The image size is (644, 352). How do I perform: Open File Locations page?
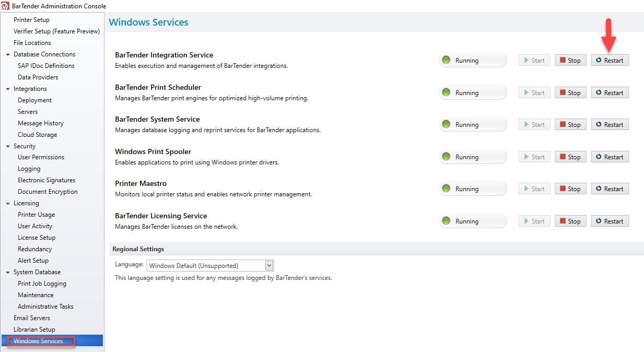coord(32,43)
